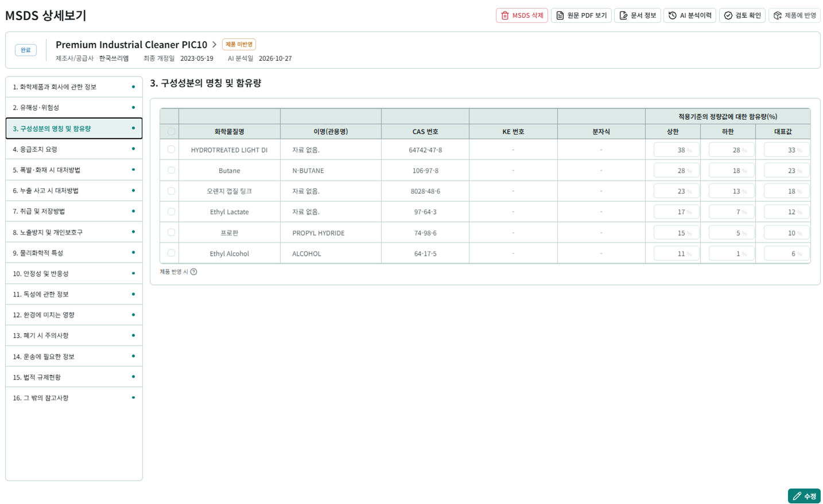
Task: Open section 1. 화학제품과 회사에 관한 정보
Action: (74, 87)
